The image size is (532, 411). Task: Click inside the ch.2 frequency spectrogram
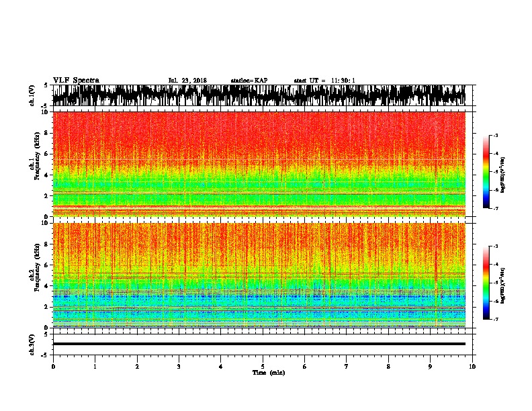[259, 275]
